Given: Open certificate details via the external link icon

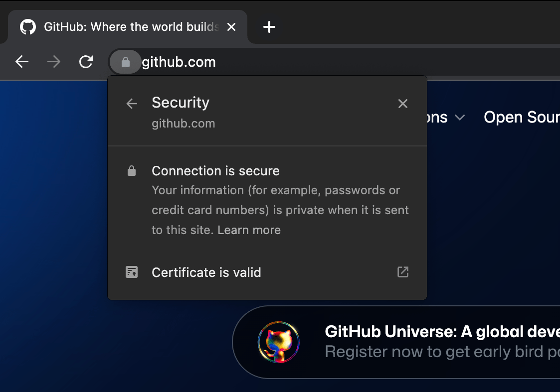Looking at the screenshot, I should (x=402, y=272).
